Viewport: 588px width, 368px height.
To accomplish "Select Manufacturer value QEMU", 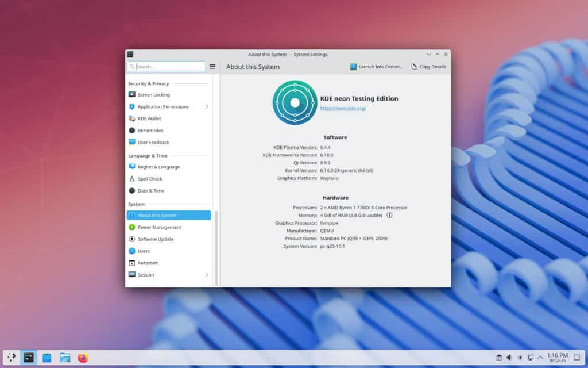I will (x=327, y=231).
